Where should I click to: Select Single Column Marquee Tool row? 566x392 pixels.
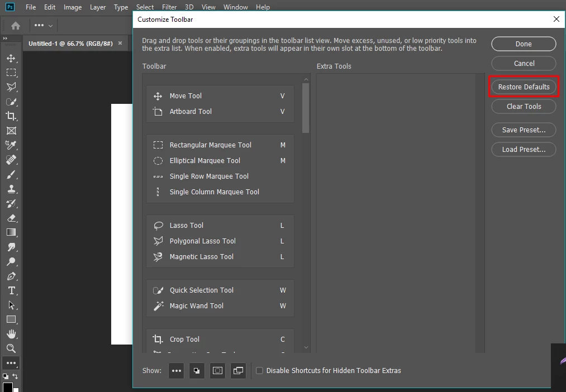click(x=220, y=192)
